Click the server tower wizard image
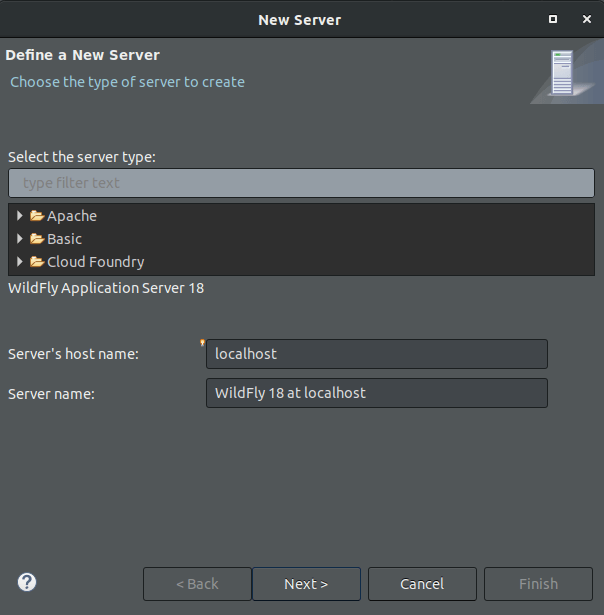This screenshot has width=604, height=615. [562, 73]
